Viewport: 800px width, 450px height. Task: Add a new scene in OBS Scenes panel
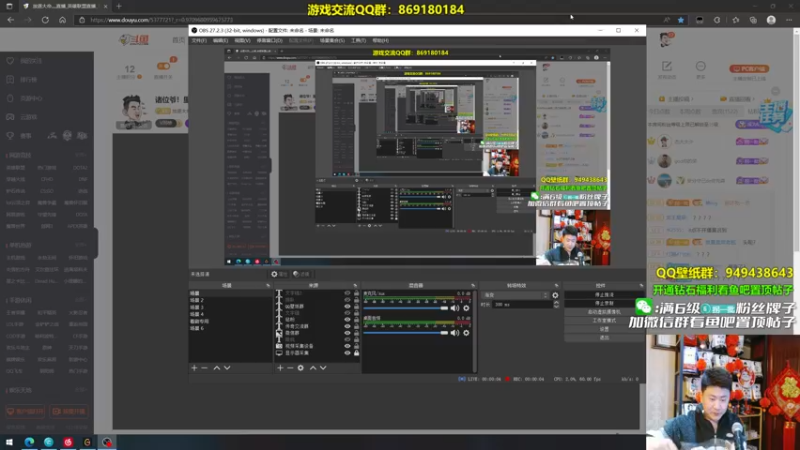coord(194,368)
